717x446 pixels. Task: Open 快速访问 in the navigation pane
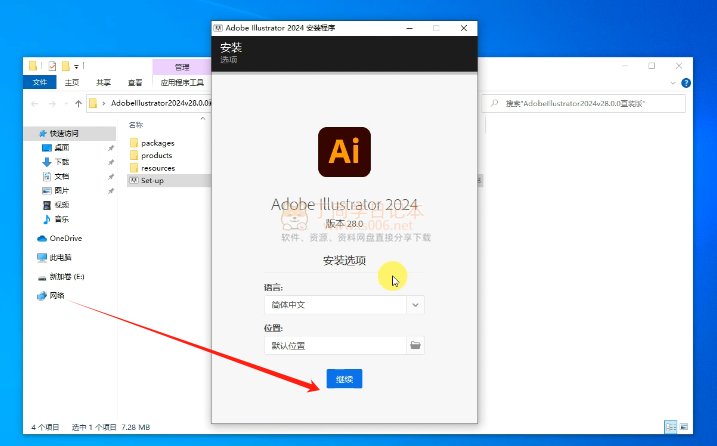tap(64, 133)
